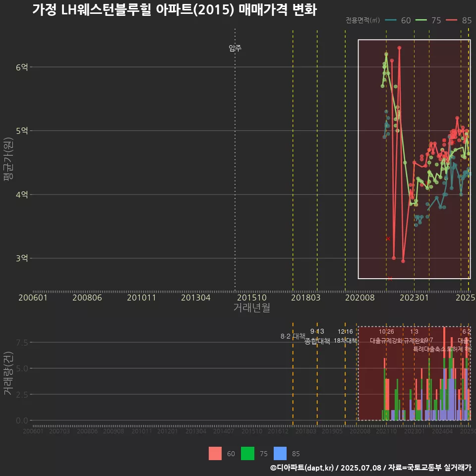
Task: Click the '6억' price axis label
Action: coord(22,67)
